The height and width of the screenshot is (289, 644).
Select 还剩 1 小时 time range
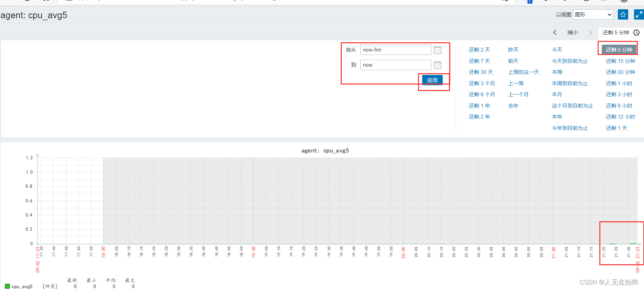click(x=619, y=83)
